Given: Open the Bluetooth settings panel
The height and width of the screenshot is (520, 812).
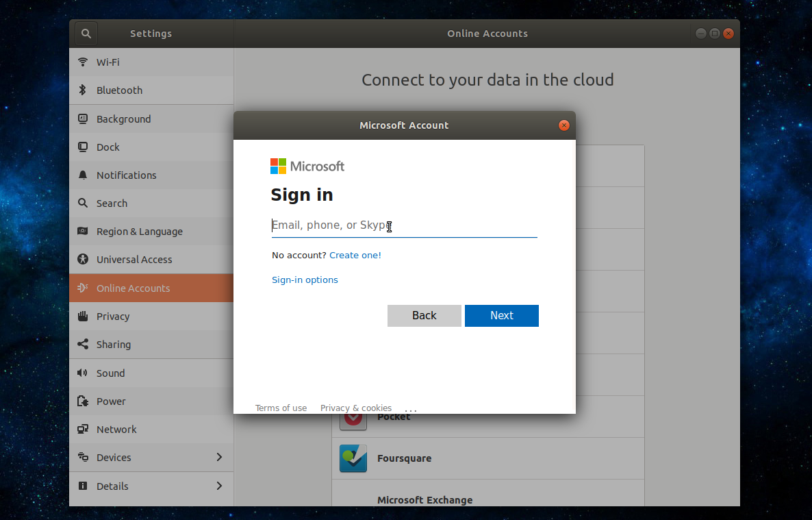Looking at the screenshot, I should click(151, 90).
